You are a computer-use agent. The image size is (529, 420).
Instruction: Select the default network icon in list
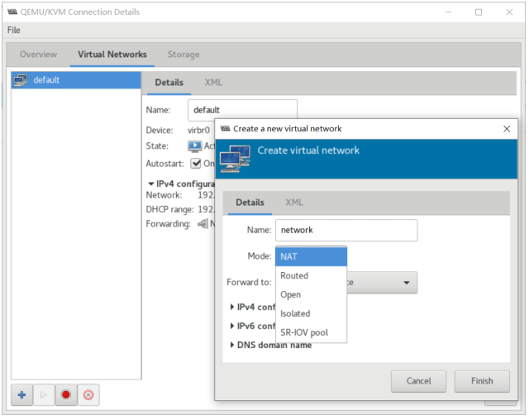tap(22, 80)
